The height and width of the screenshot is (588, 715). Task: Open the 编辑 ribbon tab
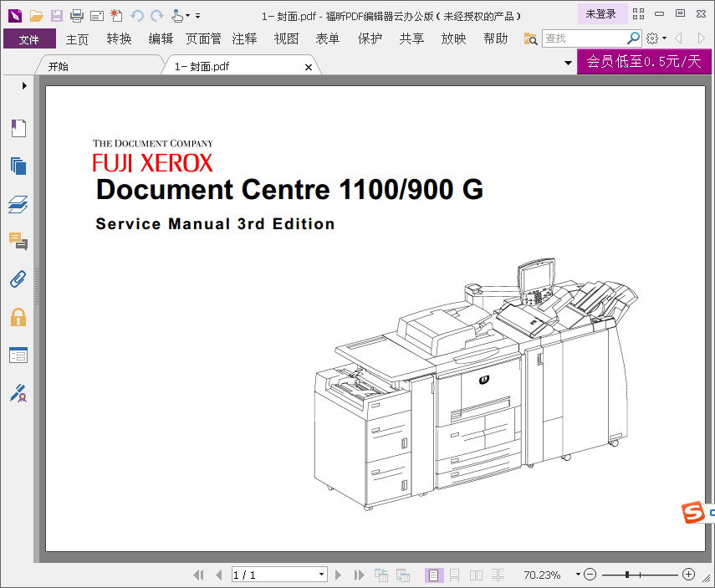[x=161, y=38]
